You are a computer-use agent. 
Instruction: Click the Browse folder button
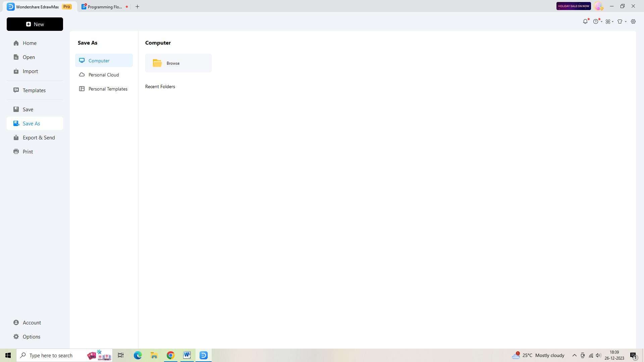pyautogui.click(x=179, y=63)
